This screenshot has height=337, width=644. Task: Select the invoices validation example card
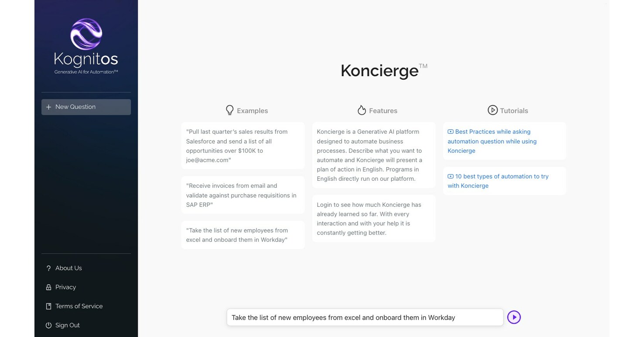pos(242,195)
